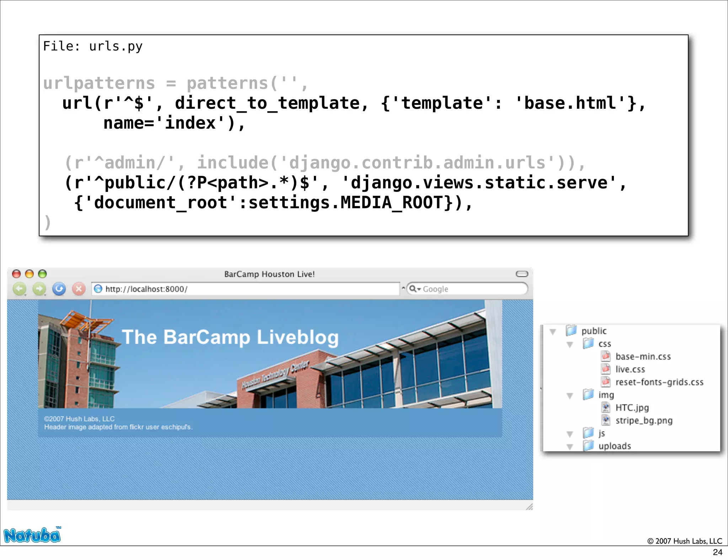Click the browser back arrow button
Screen dimensions: 728x560
point(20,289)
